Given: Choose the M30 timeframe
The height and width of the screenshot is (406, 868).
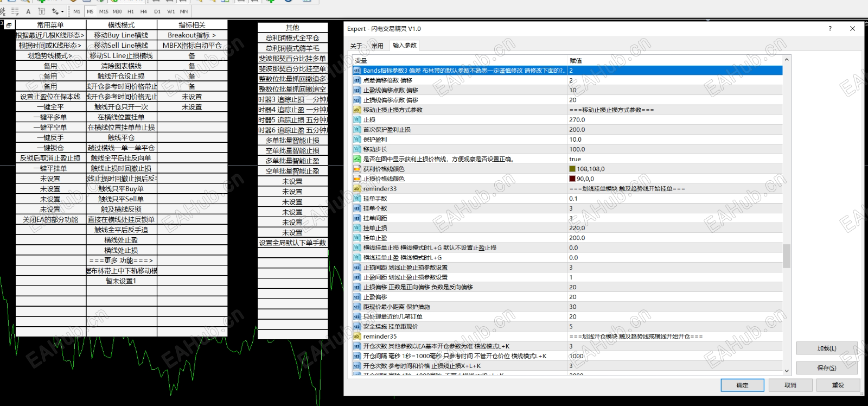Looking at the screenshot, I should click(117, 11).
